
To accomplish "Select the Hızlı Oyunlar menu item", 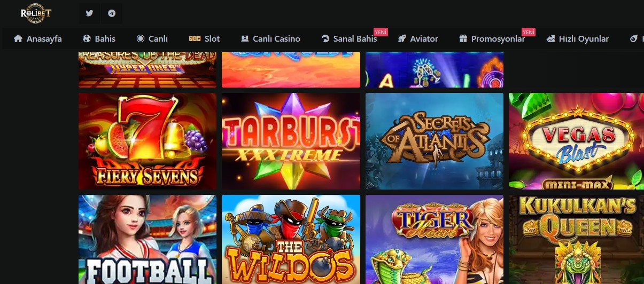I will 577,38.
